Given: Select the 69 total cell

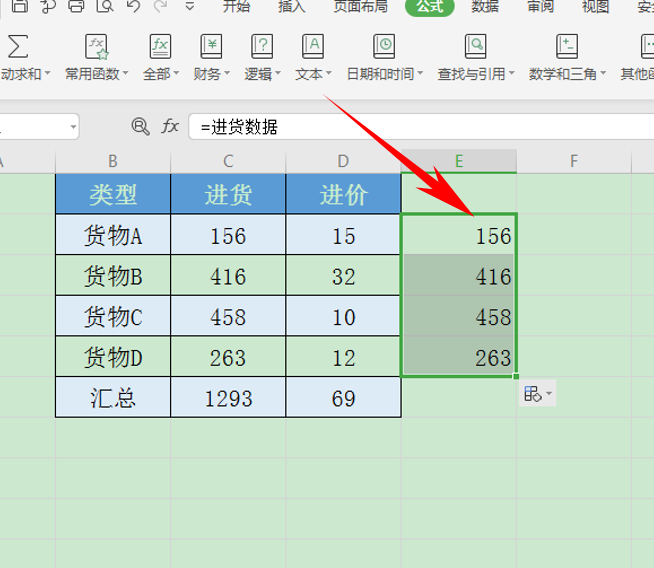Looking at the screenshot, I should click(x=343, y=397).
